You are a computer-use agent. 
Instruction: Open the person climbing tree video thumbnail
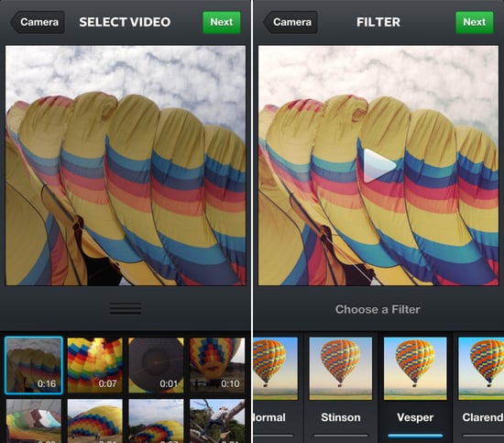tap(217, 421)
